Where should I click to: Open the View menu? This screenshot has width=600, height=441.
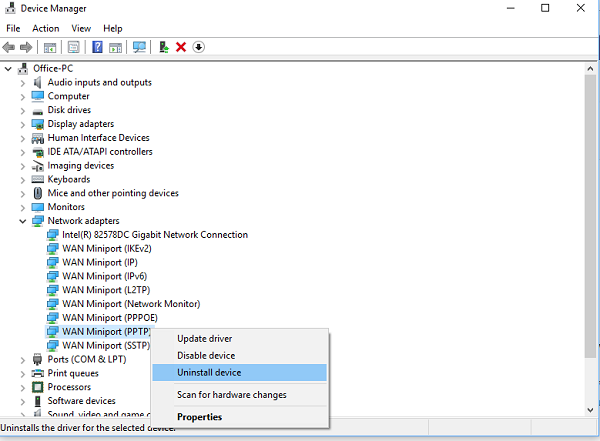[81, 28]
